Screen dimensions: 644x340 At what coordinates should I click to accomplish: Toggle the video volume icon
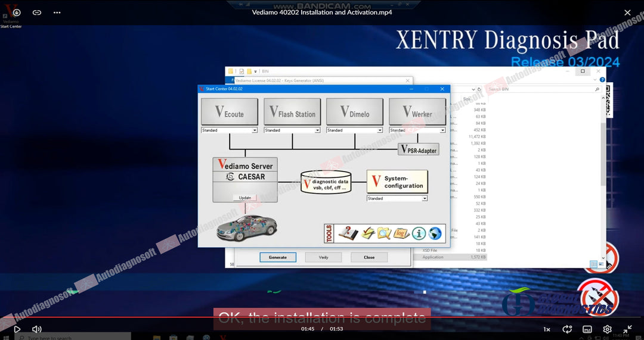37,329
